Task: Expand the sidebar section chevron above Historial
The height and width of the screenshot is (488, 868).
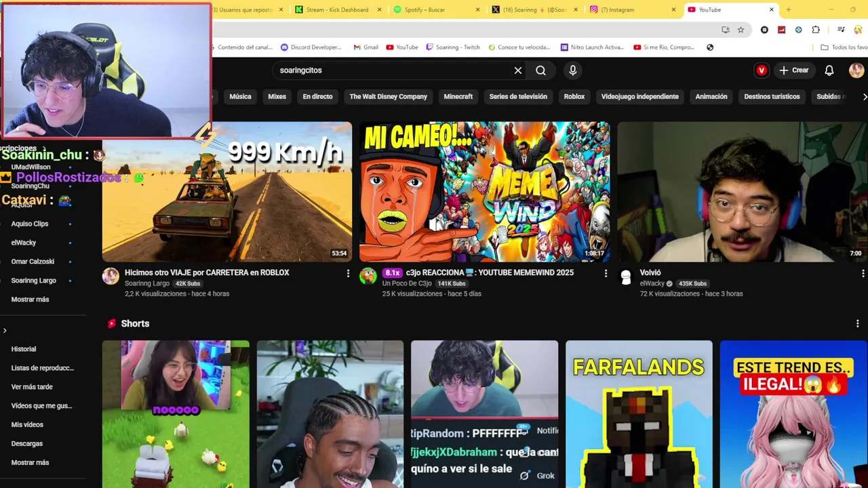Action: click(x=5, y=331)
